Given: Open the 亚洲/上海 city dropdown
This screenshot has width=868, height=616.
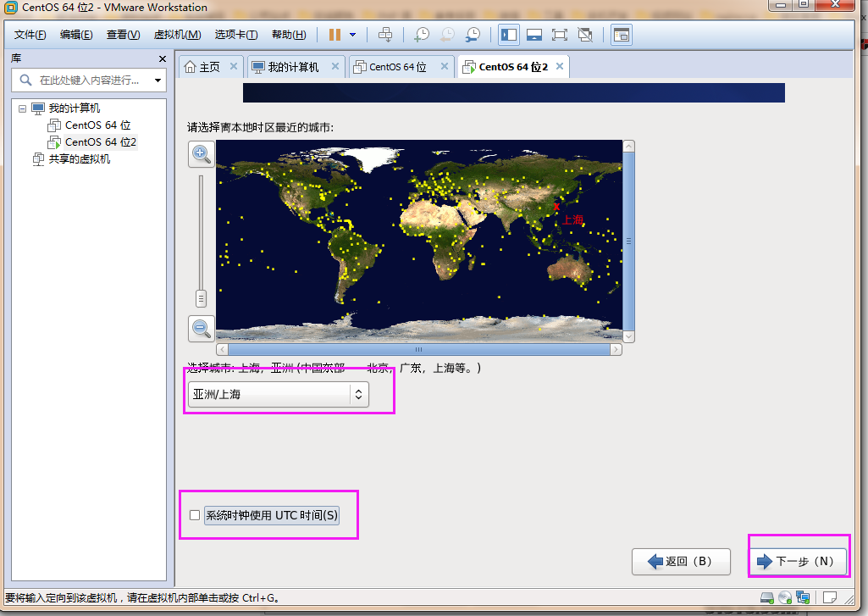Looking at the screenshot, I should click(278, 394).
